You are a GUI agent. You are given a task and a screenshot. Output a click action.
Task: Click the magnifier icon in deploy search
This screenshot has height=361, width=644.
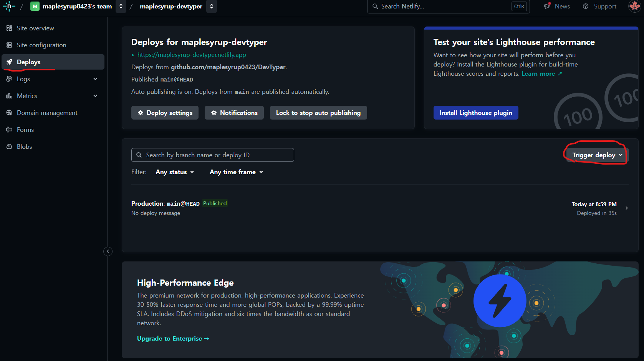(x=139, y=155)
